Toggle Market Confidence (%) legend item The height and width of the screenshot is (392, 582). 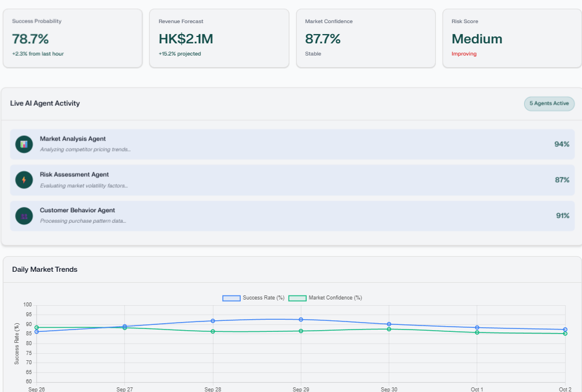click(x=325, y=298)
